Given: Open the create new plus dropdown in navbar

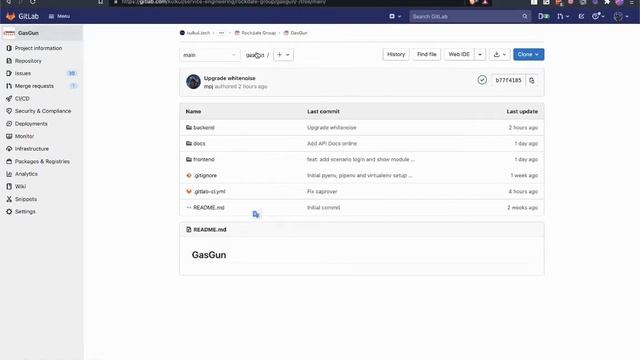Looking at the screenshot, I should coord(395,16).
